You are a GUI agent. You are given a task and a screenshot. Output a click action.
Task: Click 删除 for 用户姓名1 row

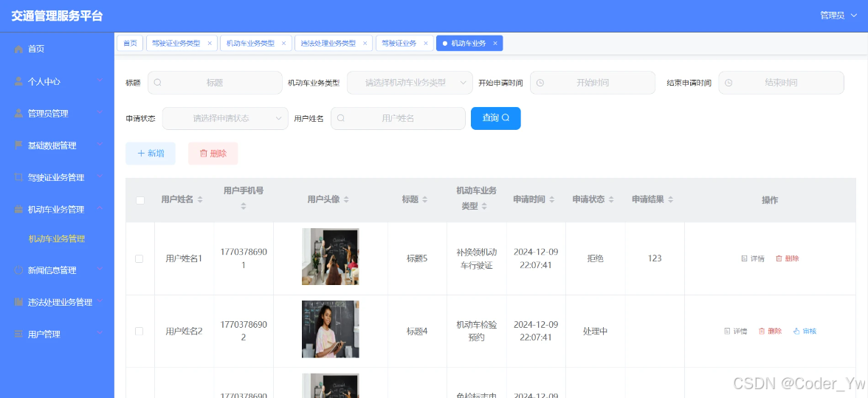(x=787, y=258)
